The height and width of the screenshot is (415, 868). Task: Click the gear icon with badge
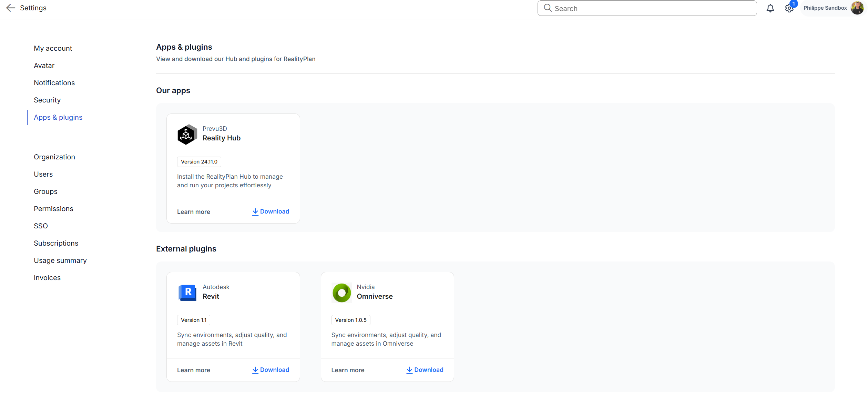pos(789,8)
